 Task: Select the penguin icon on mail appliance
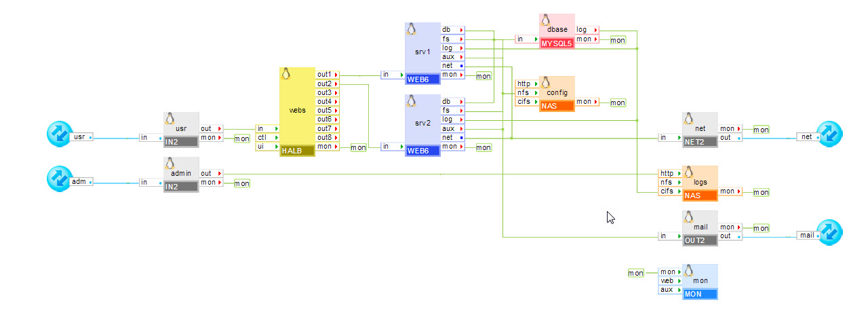point(688,217)
